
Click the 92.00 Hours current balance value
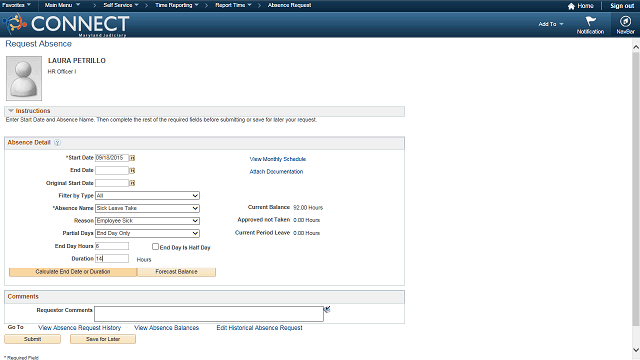tap(308, 208)
